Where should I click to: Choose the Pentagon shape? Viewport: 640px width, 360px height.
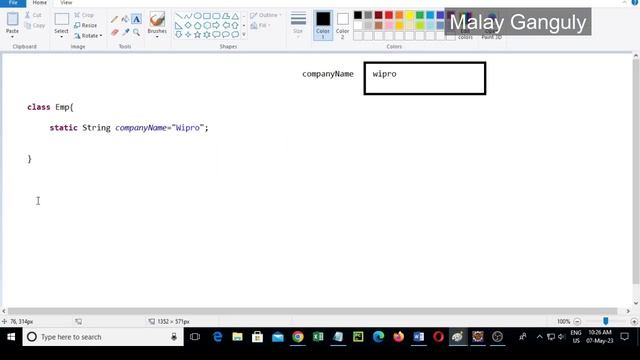(x=198, y=26)
